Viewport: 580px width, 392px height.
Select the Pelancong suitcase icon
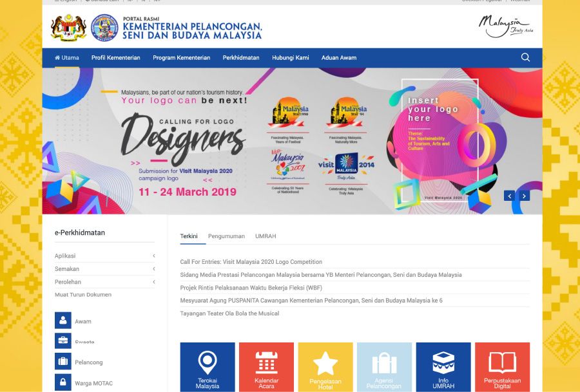(63, 362)
